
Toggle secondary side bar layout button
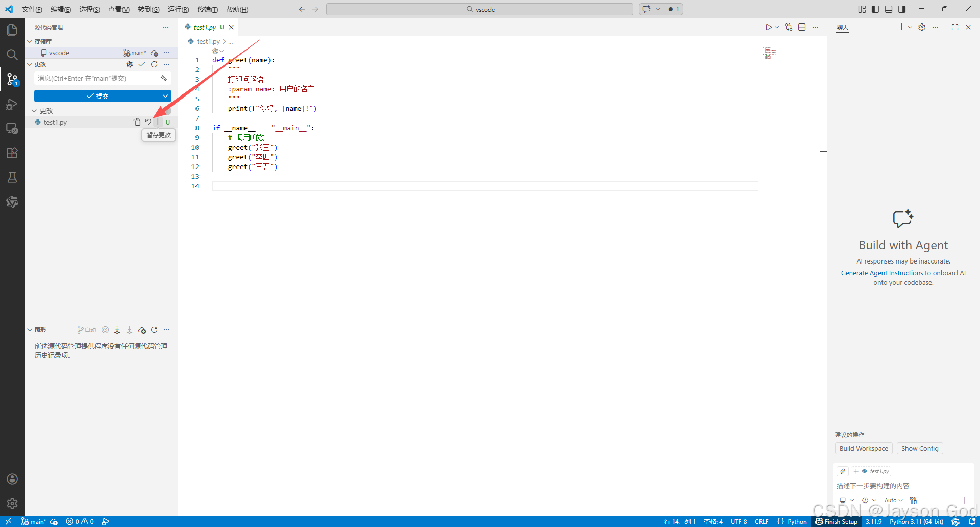pos(902,9)
